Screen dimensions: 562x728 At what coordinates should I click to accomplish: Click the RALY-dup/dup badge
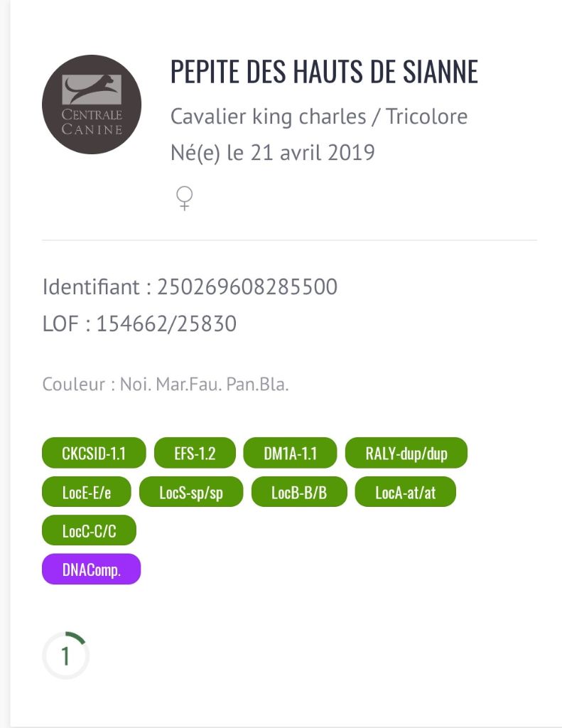(x=406, y=454)
